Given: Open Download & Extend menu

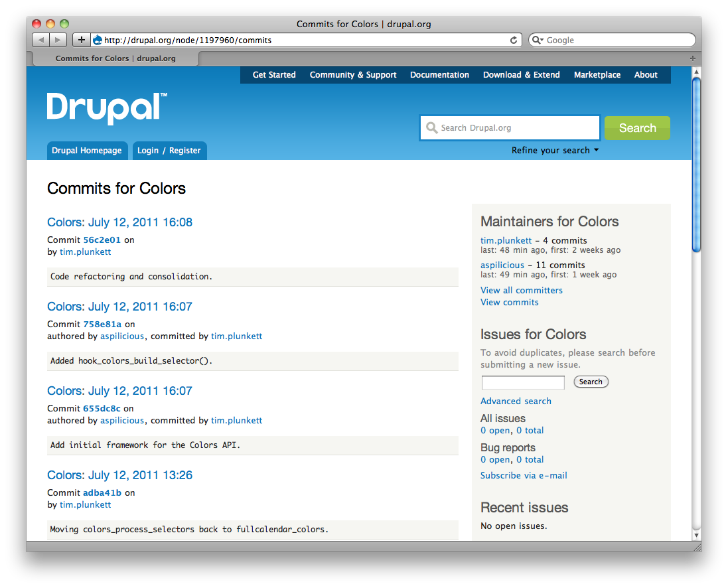Looking at the screenshot, I should [522, 75].
